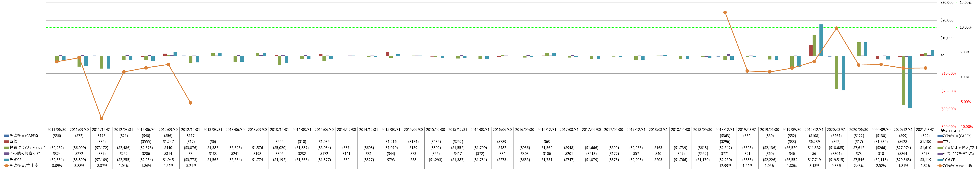Click the ($464) CAPEX cell
The width and height of the screenshot is (980, 169).
pyautogui.click(x=836, y=136)
